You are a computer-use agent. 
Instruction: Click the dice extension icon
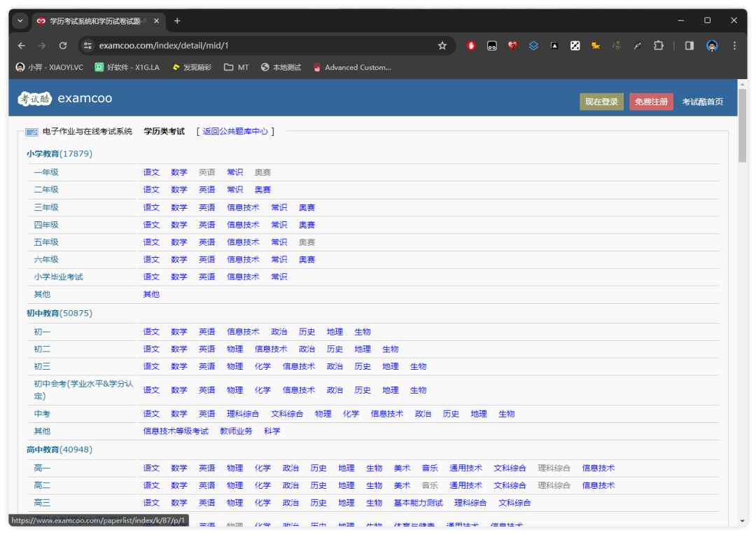(x=575, y=46)
